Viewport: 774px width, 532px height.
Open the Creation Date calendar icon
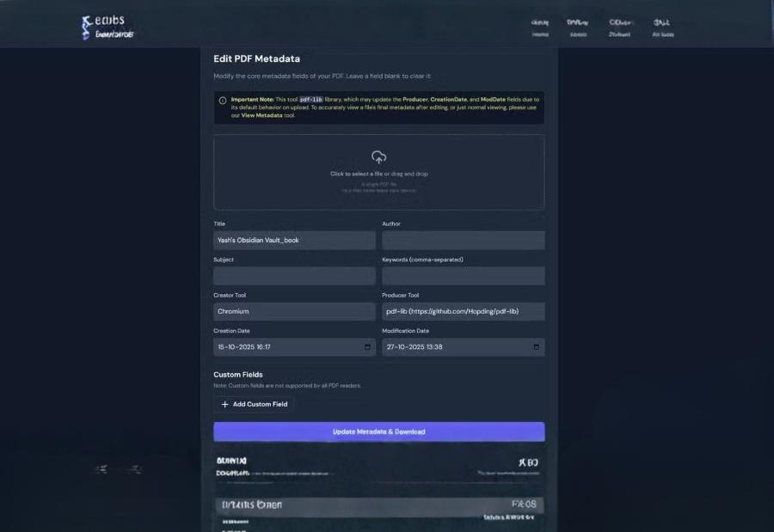[x=366, y=346]
